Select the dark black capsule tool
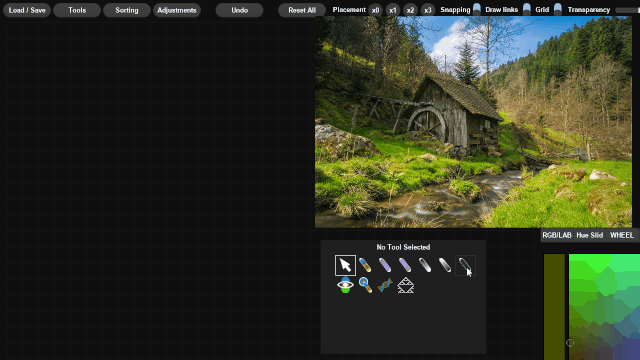Screen dimensions: 640x360 click(465, 265)
